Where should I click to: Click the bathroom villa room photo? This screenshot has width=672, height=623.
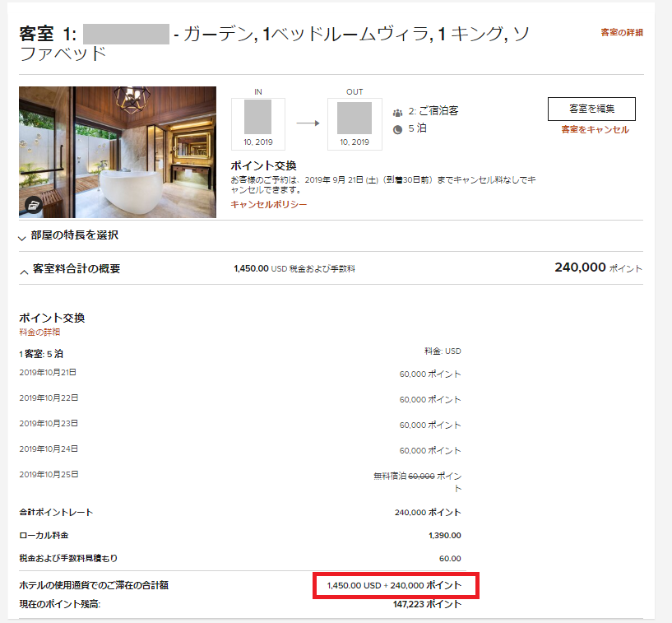click(x=118, y=152)
